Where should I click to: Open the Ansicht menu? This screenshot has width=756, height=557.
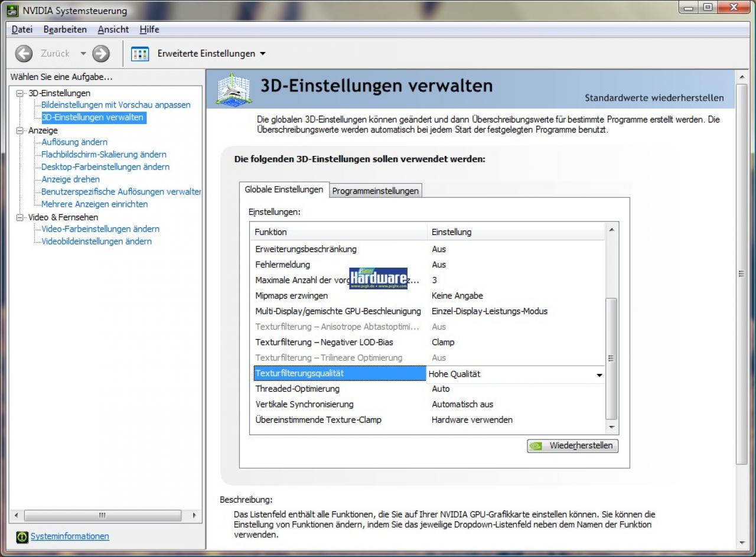point(113,30)
